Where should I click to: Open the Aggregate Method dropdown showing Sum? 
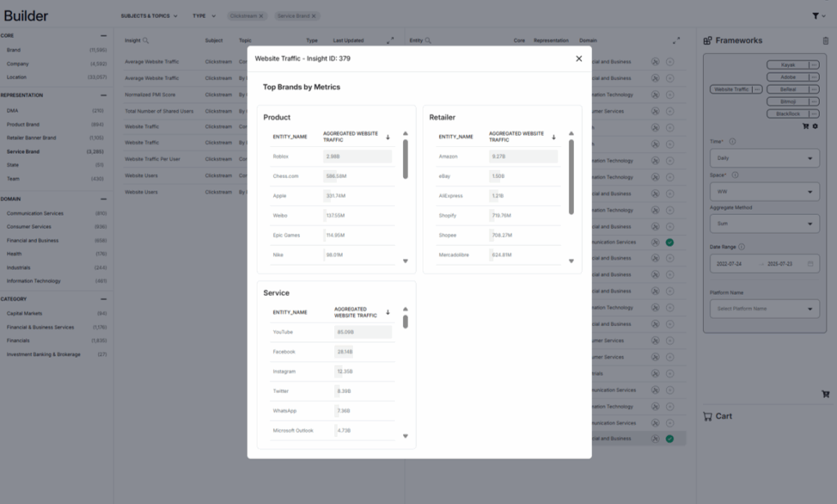click(764, 224)
